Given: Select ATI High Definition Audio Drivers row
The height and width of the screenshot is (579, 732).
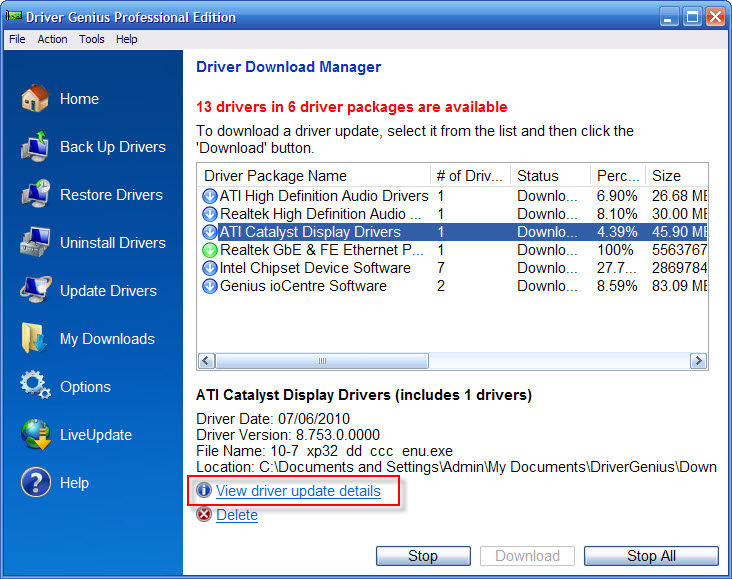Looking at the screenshot, I should (x=452, y=196).
